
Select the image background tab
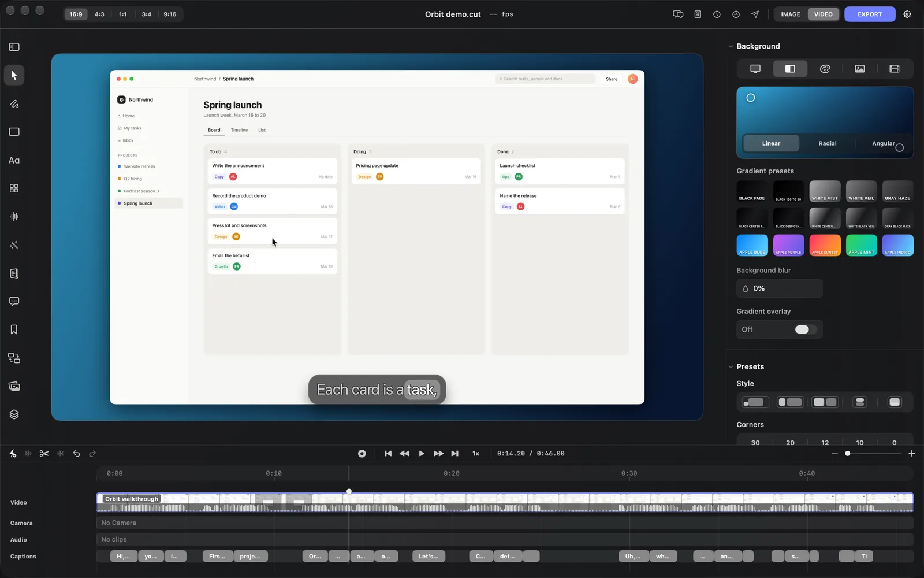pyautogui.click(x=860, y=69)
